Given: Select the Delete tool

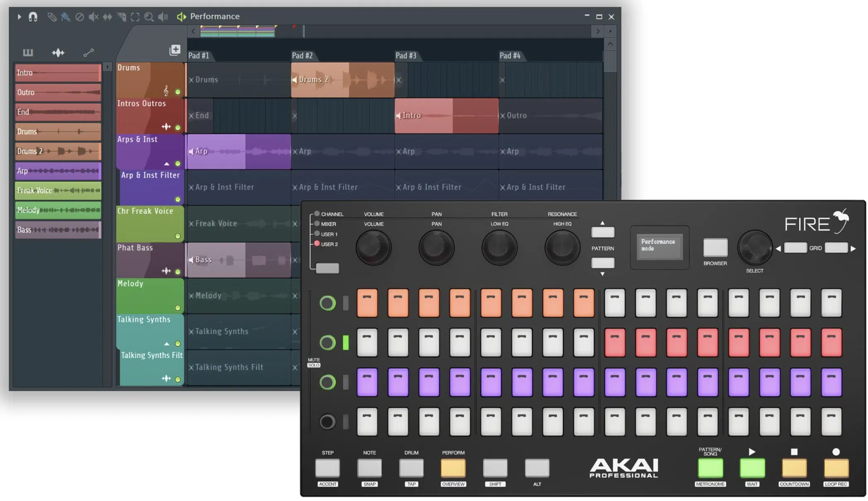Looking at the screenshot, I should coord(80,17).
